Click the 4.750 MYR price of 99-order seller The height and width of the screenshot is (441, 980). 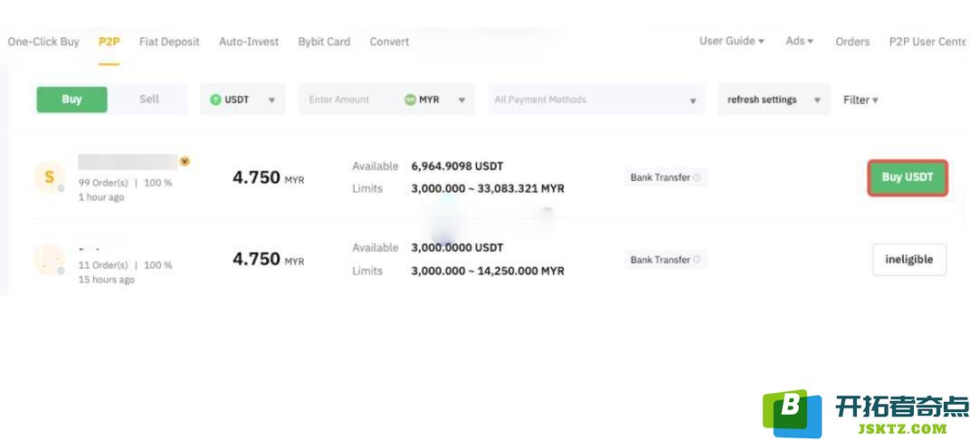click(x=269, y=177)
